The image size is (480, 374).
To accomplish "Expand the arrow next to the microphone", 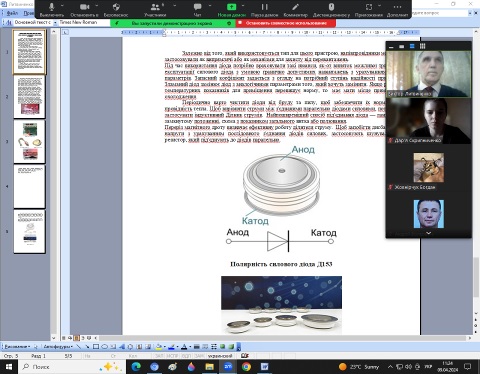I will pos(62,6).
